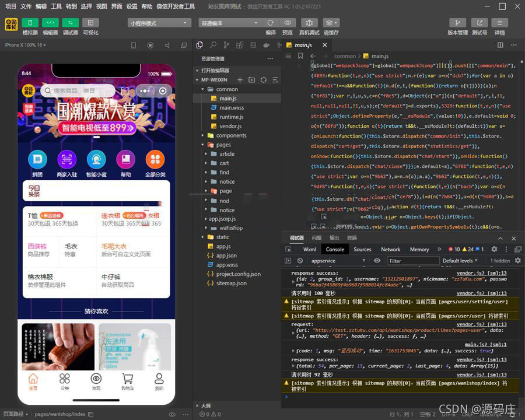525x420 pixels.
Task: Switch to the Sources tab
Action: (362, 249)
